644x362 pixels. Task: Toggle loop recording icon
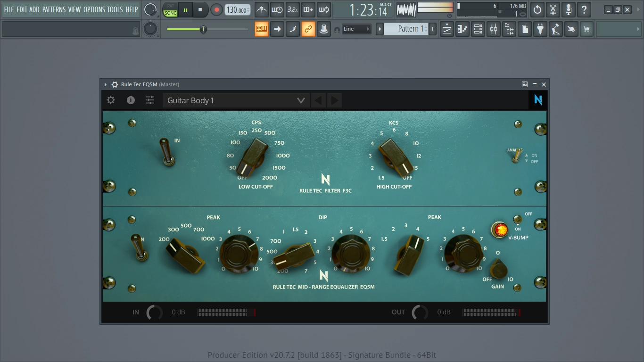click(x=324, y=9)
